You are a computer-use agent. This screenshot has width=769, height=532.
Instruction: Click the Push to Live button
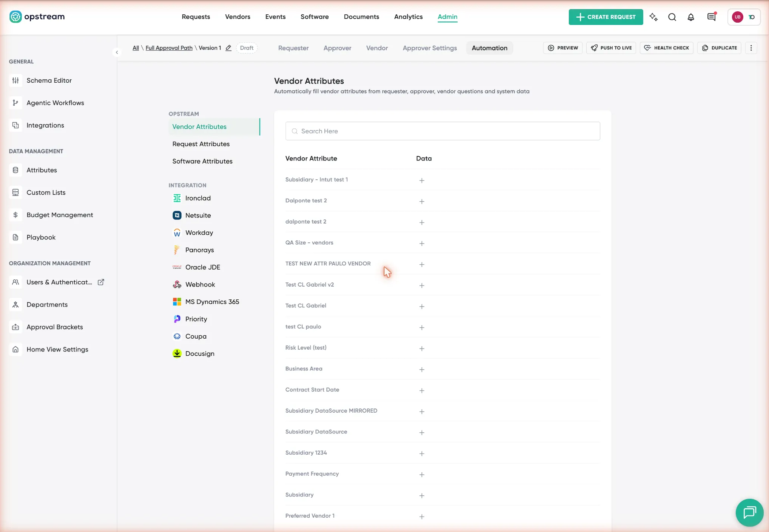[x=611, y=48]
